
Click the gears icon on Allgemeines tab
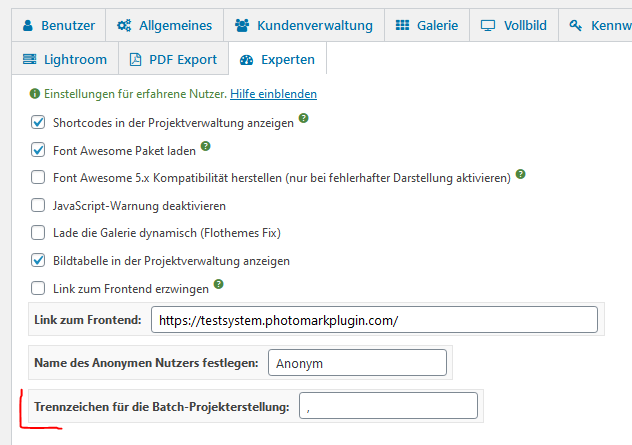click(124, 25)
